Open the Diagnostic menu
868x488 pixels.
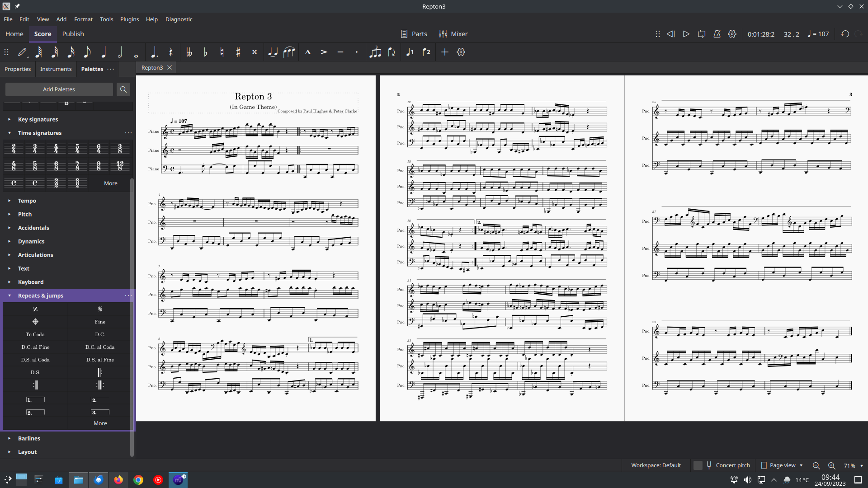(x=179, y=19)
